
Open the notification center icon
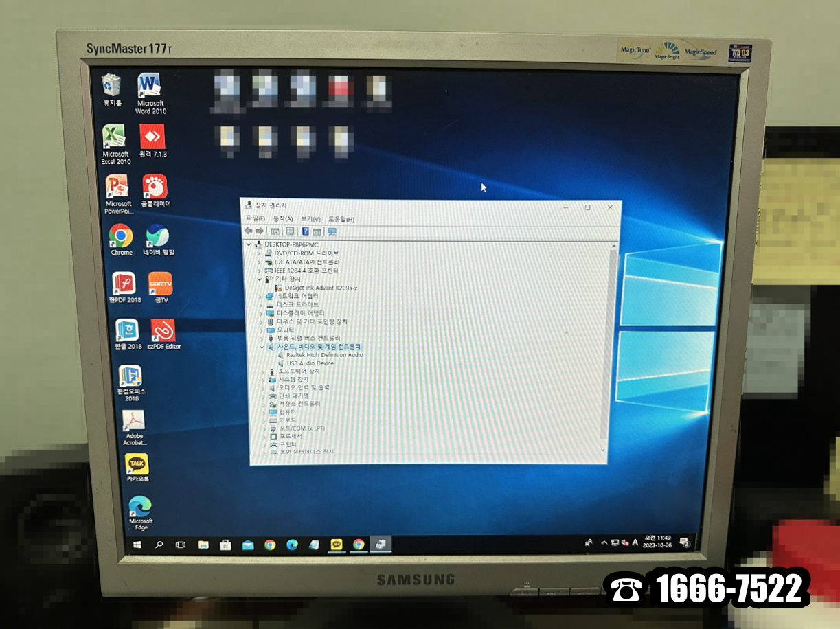click(x=685, y=542)
